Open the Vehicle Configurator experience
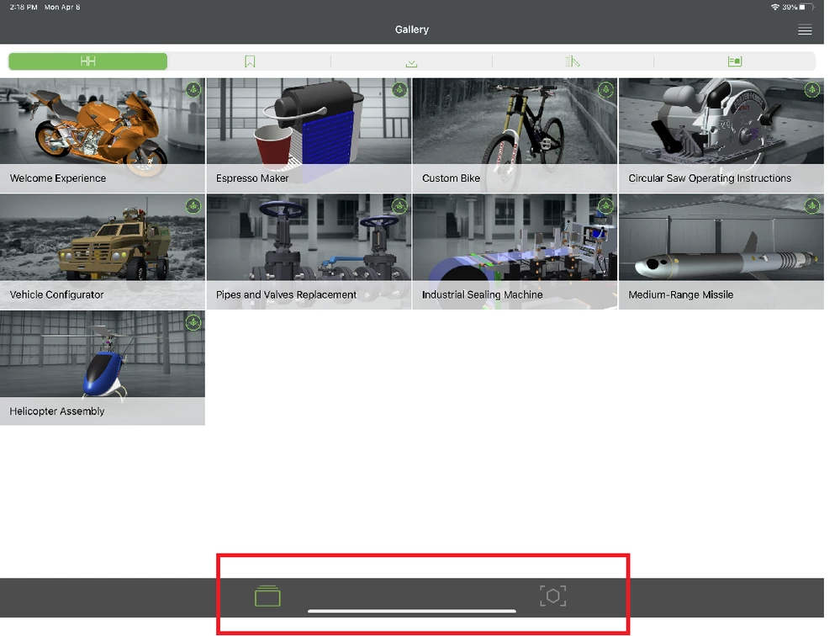The image size is (840, 636). (101, 244)
